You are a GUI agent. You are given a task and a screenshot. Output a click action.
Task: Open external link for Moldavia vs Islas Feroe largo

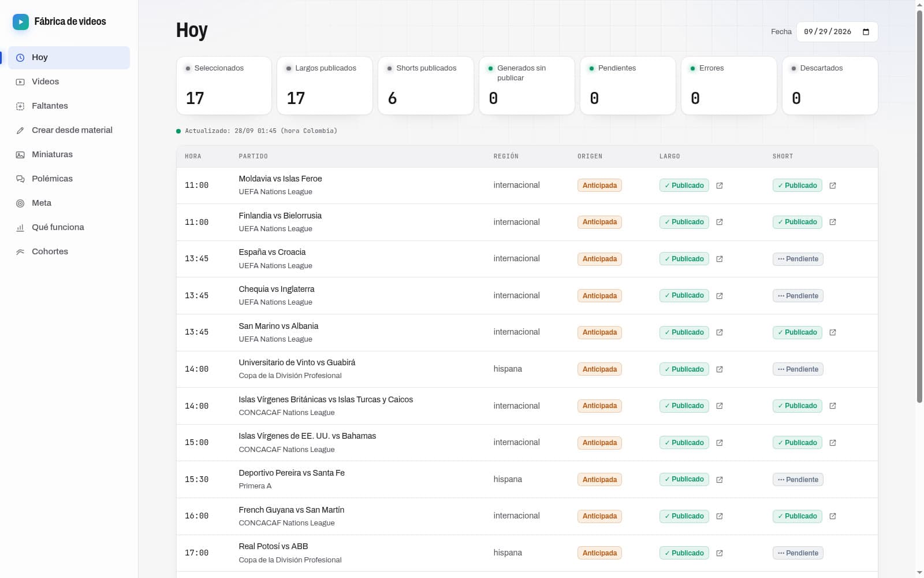click(x=720, y=186)
